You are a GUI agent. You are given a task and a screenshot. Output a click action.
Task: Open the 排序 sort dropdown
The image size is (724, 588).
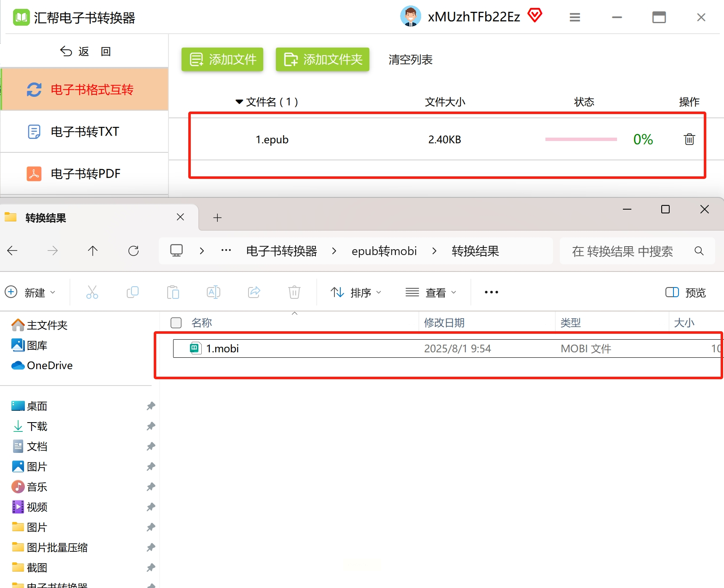356,292
